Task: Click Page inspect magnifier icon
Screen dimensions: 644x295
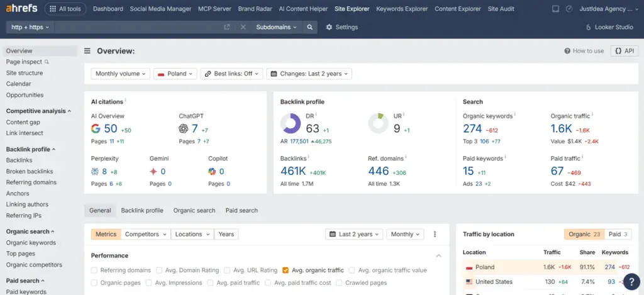Action: pos(47,62)
